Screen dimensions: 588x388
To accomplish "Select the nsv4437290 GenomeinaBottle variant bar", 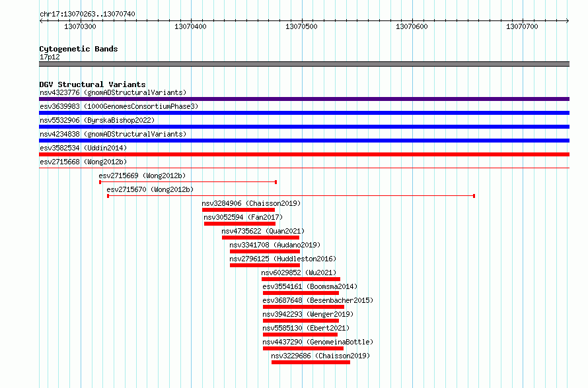I will [303, 348].
